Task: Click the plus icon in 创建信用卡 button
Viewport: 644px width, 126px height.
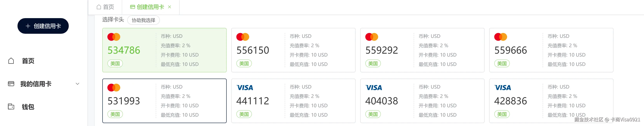Action: point(28,26)
